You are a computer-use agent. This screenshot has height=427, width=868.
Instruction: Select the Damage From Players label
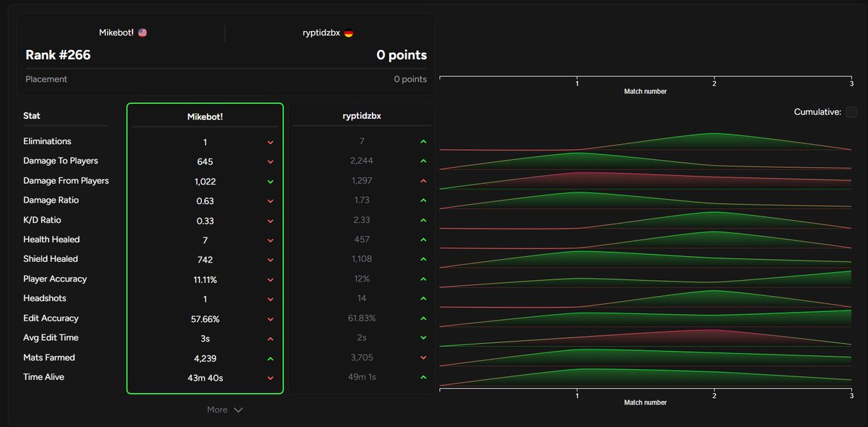coord(66,180)
